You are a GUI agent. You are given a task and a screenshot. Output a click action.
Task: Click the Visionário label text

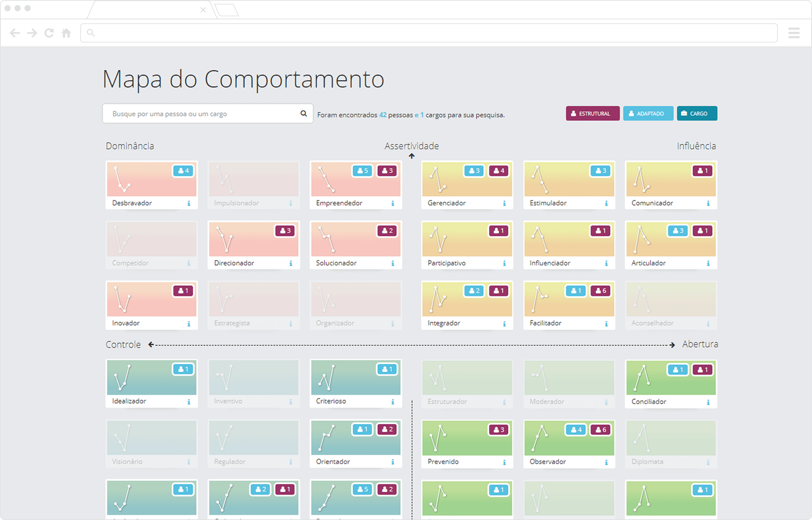click(x=127, y=462)
